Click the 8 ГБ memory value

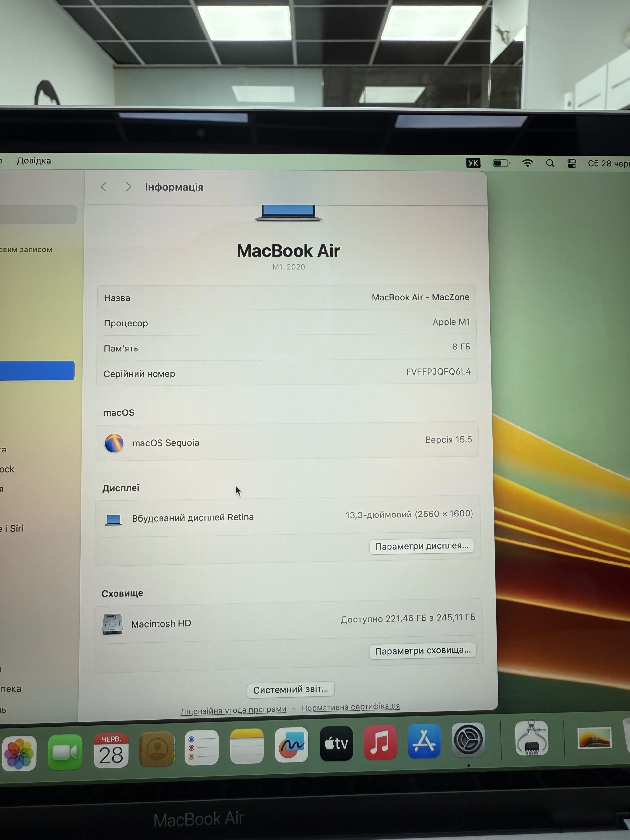(461, 346)
